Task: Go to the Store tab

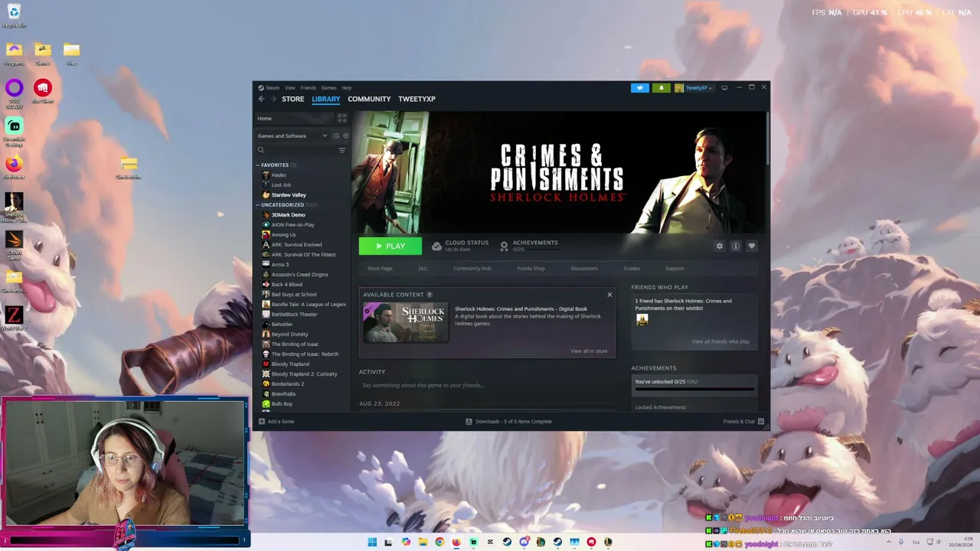Action: click(292, 99)
